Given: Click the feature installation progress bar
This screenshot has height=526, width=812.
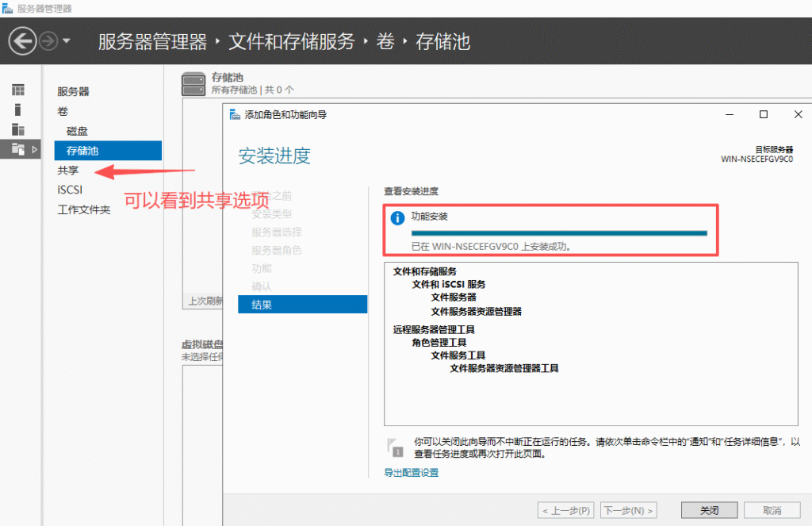Looking at the screenshot, I should coord(559,233).
